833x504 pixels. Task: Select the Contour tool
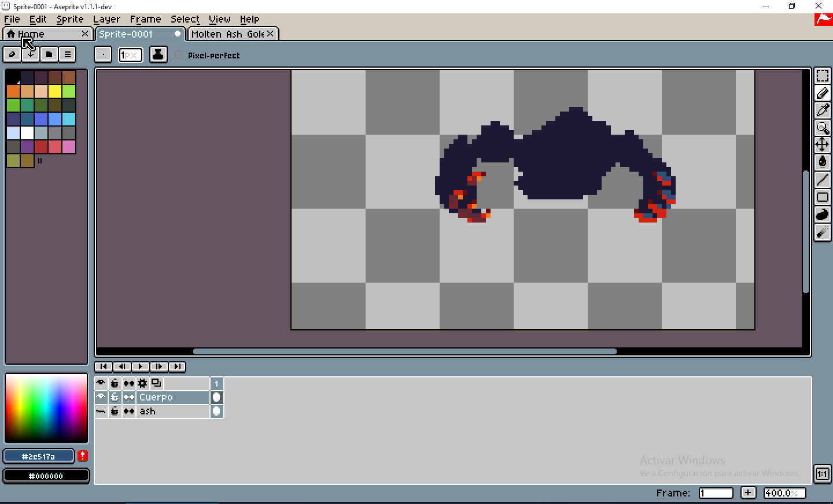tap(822, 214)
